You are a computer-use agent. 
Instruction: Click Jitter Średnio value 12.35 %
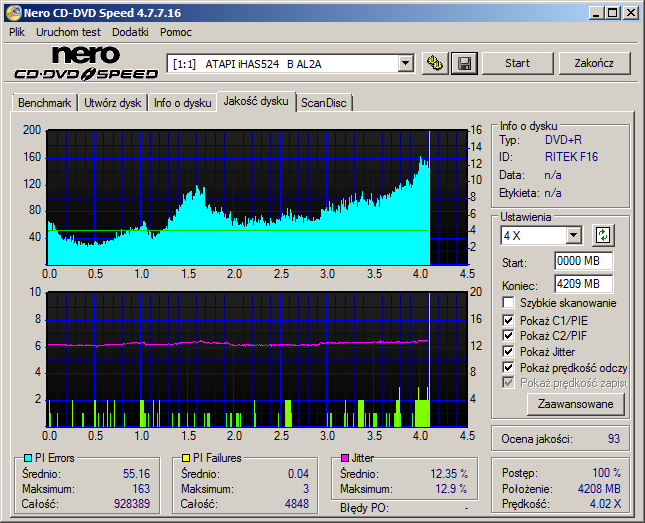tap(449, 474)
